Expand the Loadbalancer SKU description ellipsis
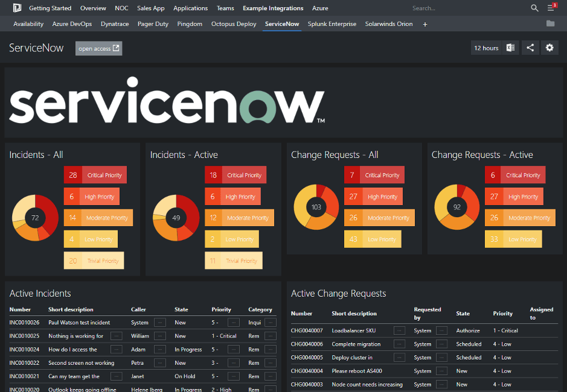Viewport: 567px width, 392px height. (399, 330)
